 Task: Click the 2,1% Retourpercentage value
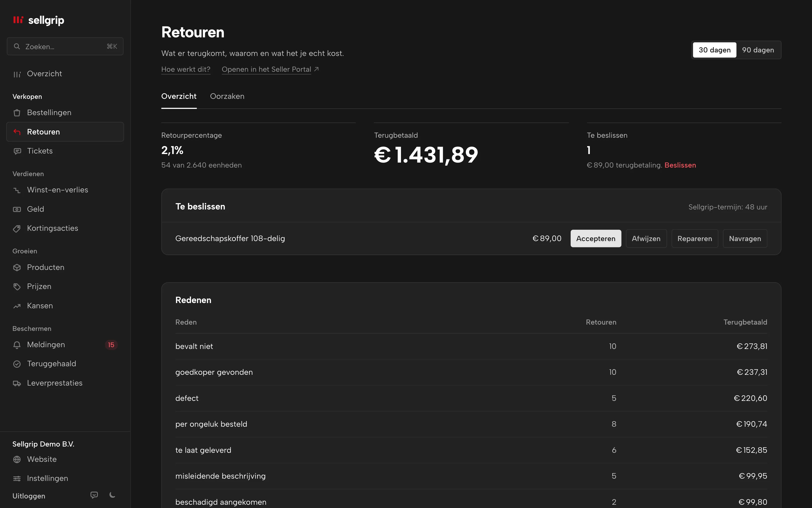click(x=172, y=150)
